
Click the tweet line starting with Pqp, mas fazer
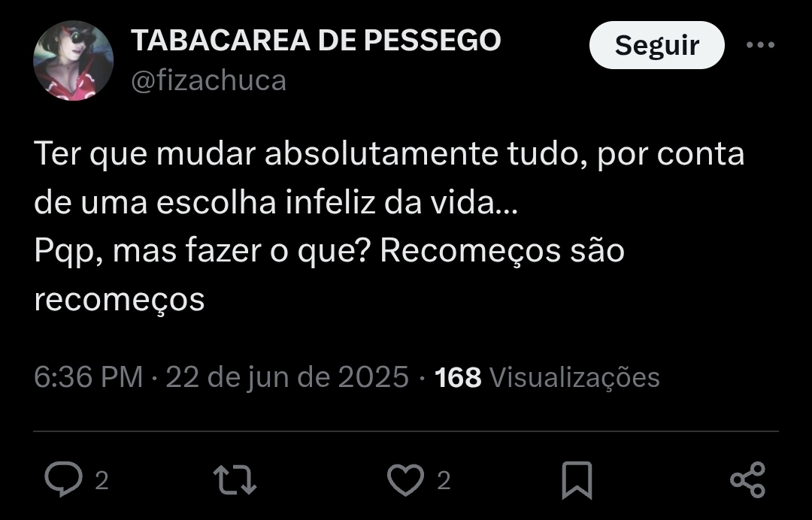point(329,252)
